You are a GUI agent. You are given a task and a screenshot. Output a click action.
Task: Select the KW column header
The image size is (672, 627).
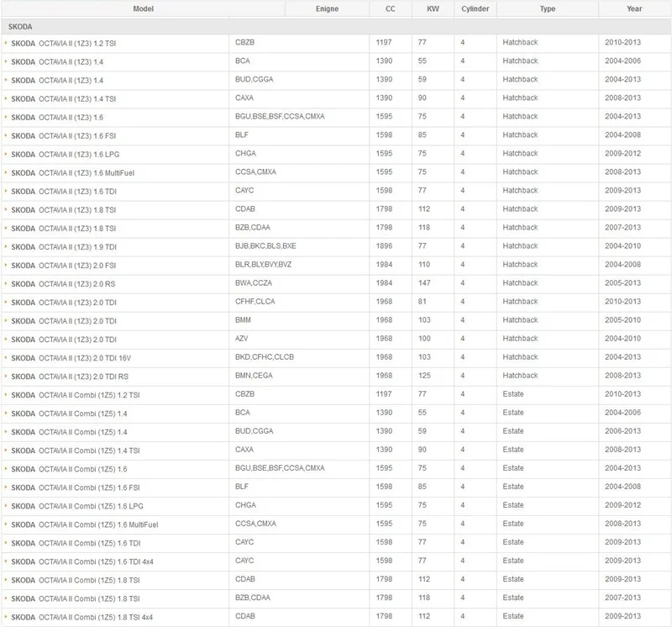pos(433,8)
